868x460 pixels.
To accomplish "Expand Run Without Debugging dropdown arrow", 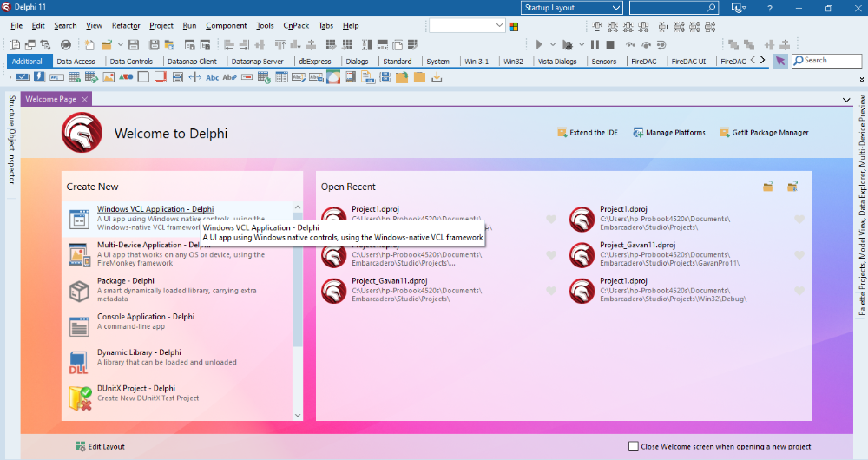I will (x=582, y=44).
